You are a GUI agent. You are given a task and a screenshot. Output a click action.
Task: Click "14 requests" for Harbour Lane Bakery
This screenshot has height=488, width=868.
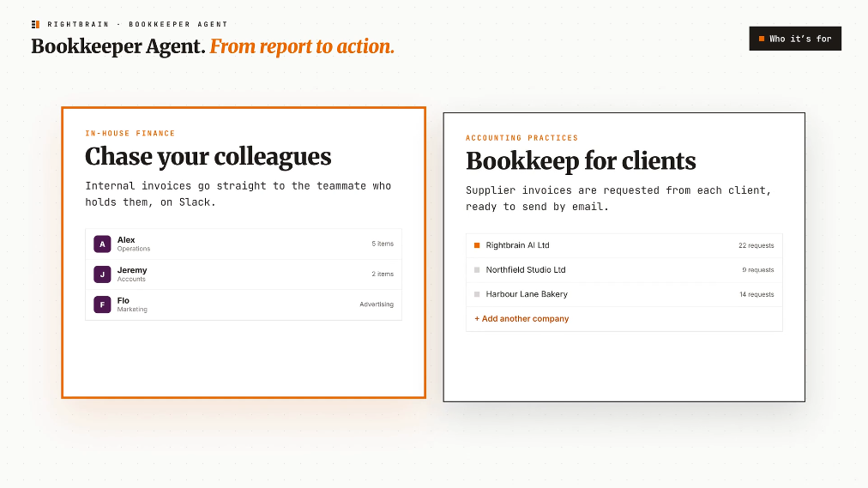tap(756, 294)
